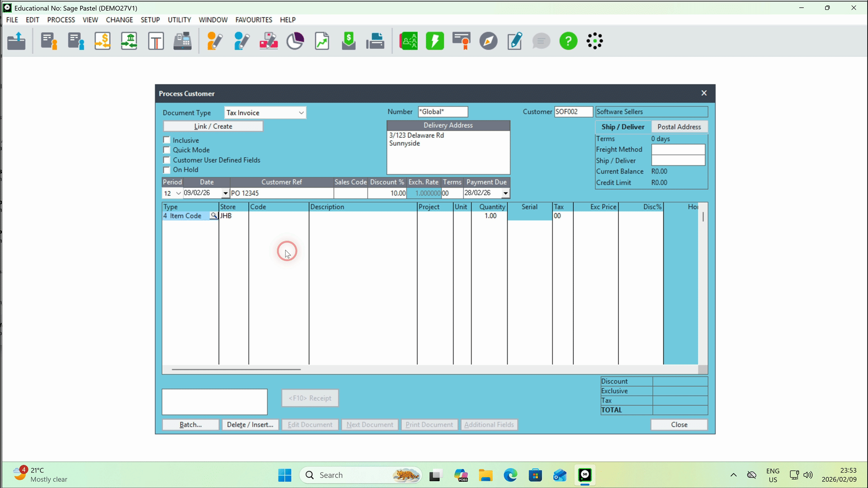Open the pie chart reports icon
The width and height of the screenshot is (868, 488).
pyautogui.click(x=295, y=41)
